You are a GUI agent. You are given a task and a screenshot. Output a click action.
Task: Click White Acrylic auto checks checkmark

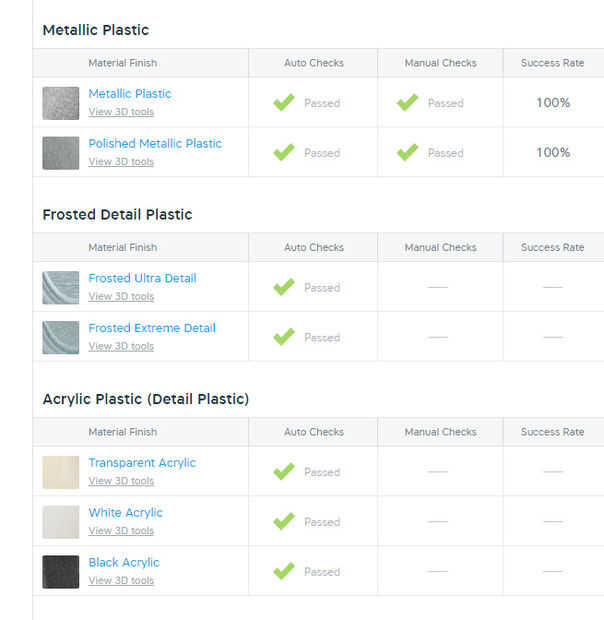(284, 521)
